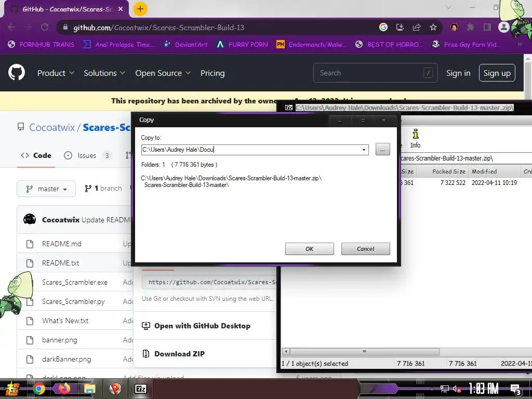Click the 1 branch link
The height and width of the screenshot is (399, 532).
point(103,188)
